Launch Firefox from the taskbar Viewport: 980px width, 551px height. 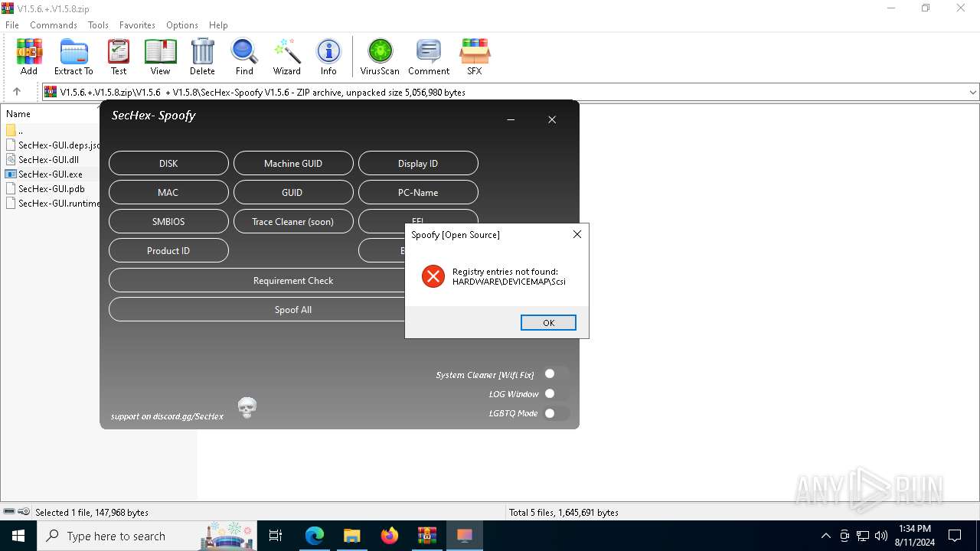pyautogui.click(x=389, y=536)
